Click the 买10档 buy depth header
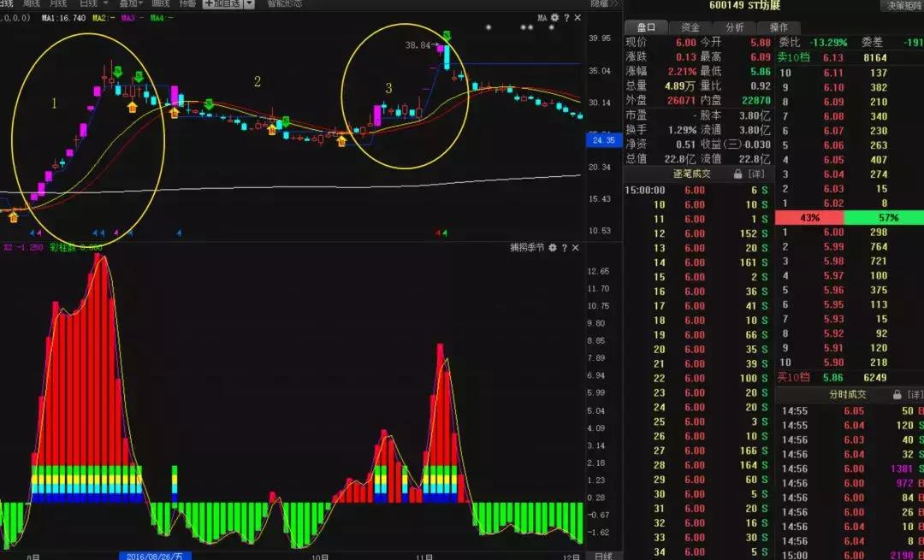 coord(793,377)
